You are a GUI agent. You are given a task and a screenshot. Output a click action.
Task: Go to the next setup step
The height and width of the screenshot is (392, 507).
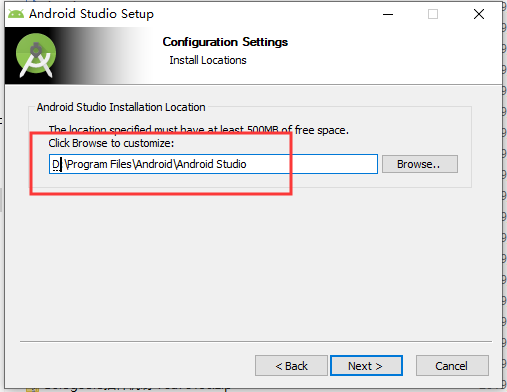coord(366,366)
